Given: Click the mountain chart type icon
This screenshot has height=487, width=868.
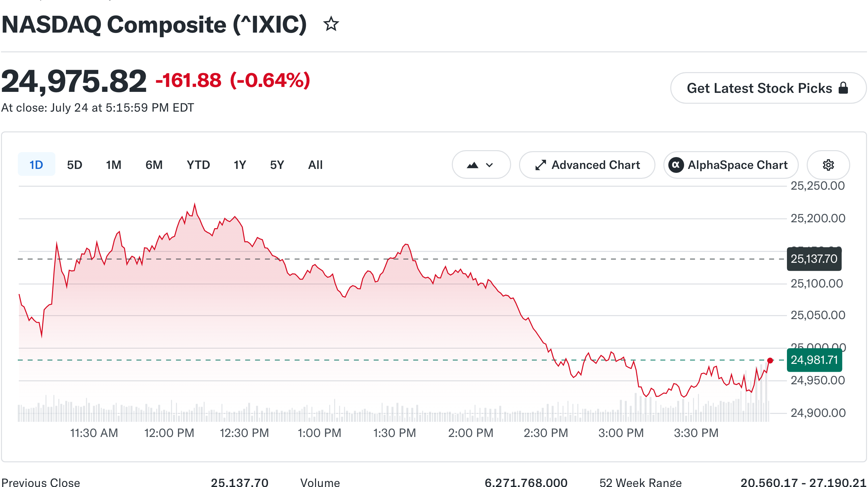Looking at the screenshot, I should 473,165.
